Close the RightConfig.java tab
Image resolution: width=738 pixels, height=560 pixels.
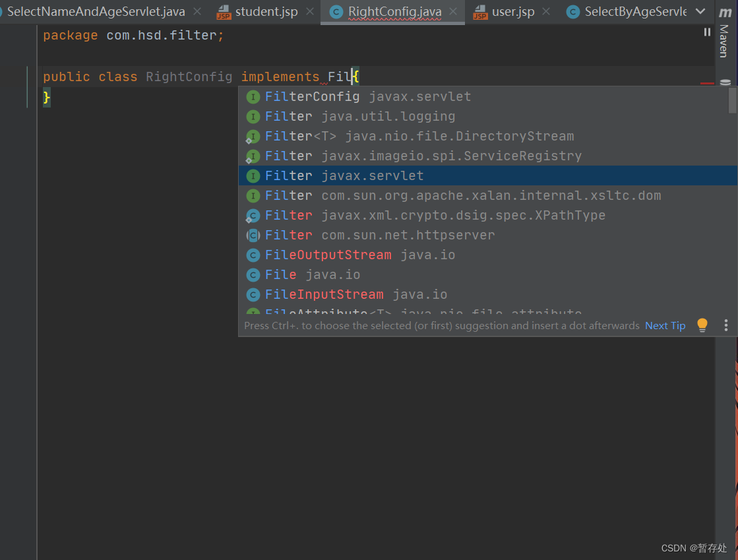453,12
